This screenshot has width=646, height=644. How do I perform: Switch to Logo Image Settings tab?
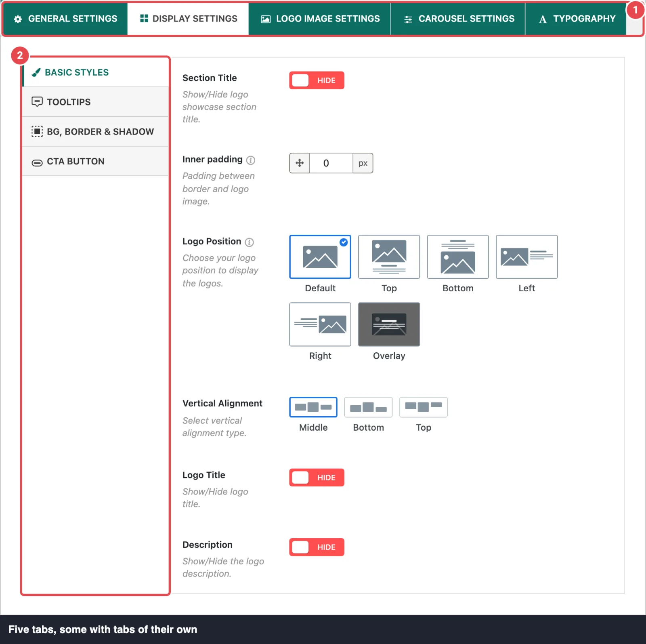click(x=320, y=19)
